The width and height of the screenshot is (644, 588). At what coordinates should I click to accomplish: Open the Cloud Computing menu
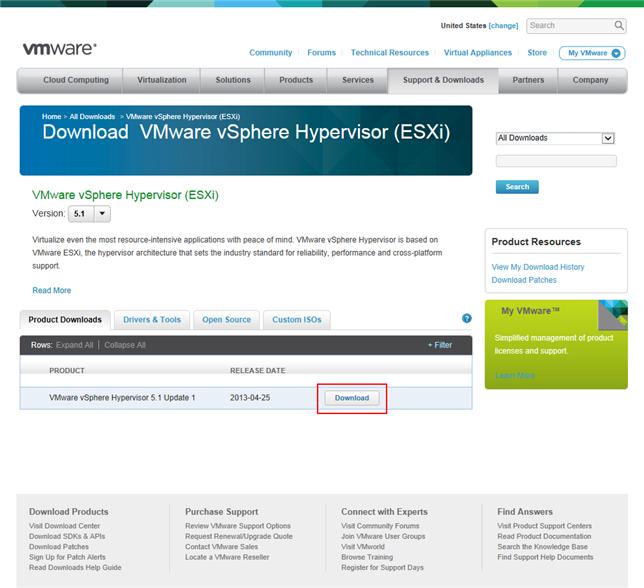(x=76, y=80)
